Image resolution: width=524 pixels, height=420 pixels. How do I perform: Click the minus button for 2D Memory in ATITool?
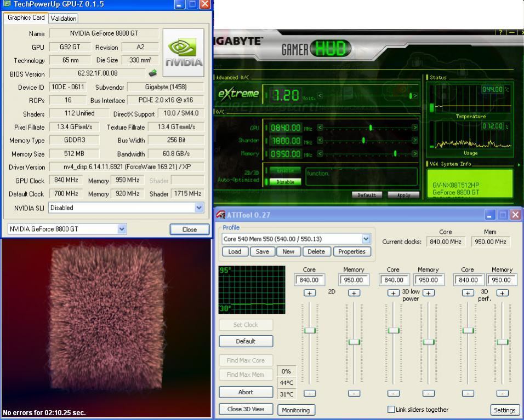tap(354, 394)
